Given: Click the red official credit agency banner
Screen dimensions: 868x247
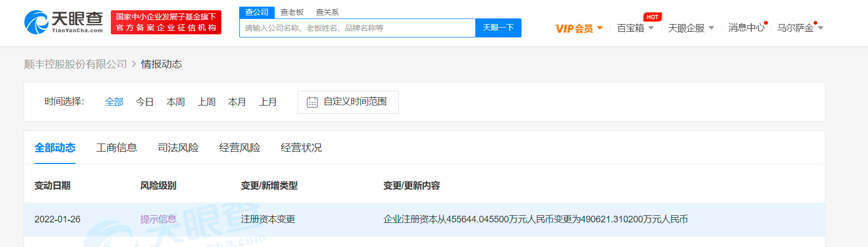Looking at the screenshot, I should point(166,23).
